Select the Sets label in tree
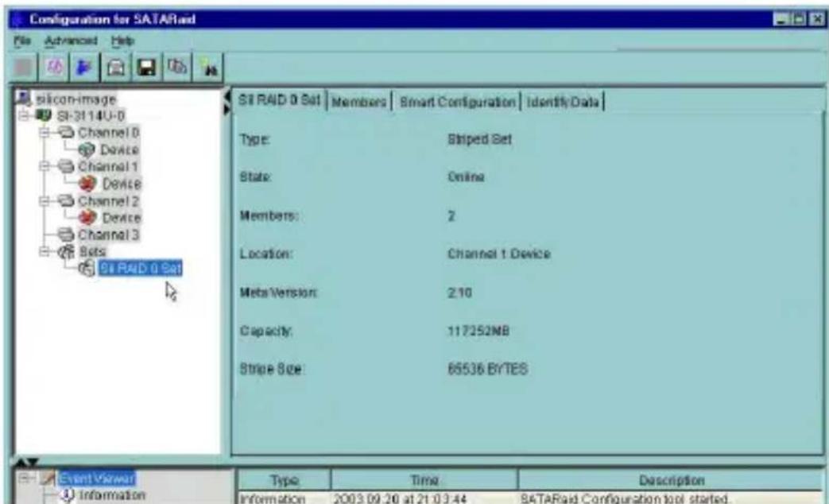The width and height of the screenshot is (829, 504). pos(92,251)
